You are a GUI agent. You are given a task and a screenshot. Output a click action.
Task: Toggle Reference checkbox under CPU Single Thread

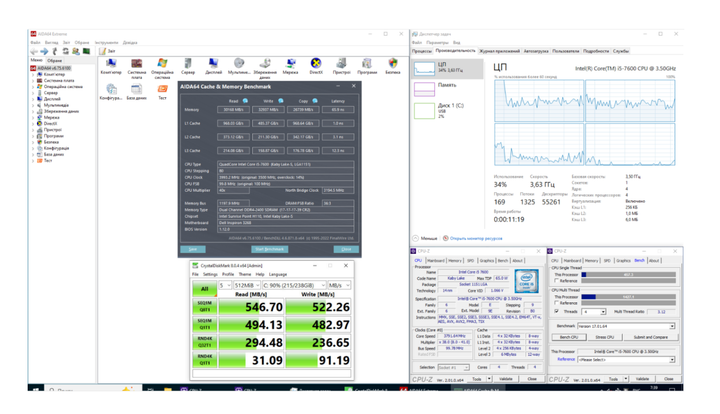[557, 281]
